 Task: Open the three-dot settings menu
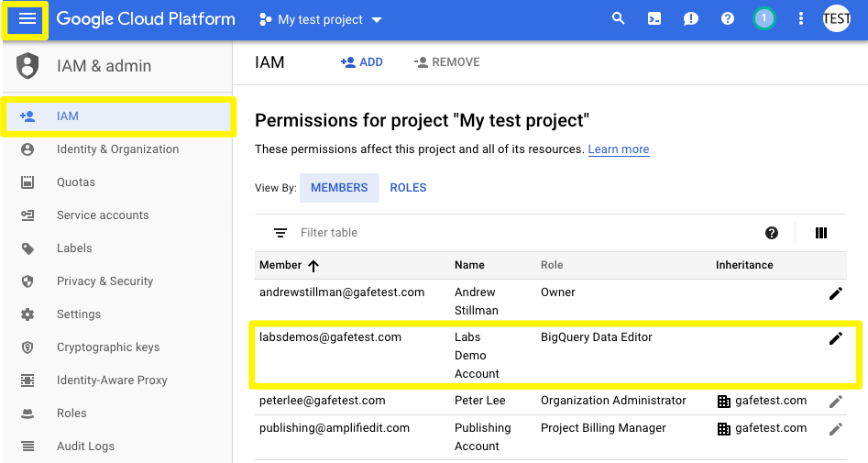point(801,19)
